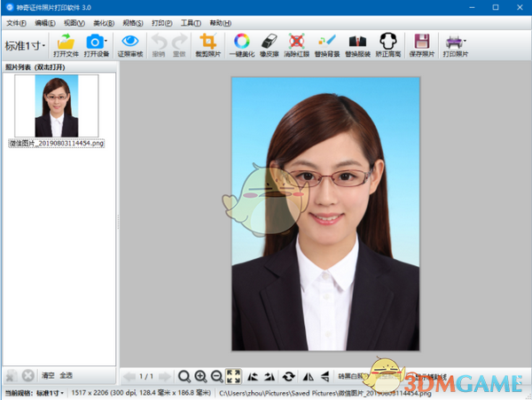Click the Open File folder icon
This screenshot has height=400, width=532.
[66, 42]
